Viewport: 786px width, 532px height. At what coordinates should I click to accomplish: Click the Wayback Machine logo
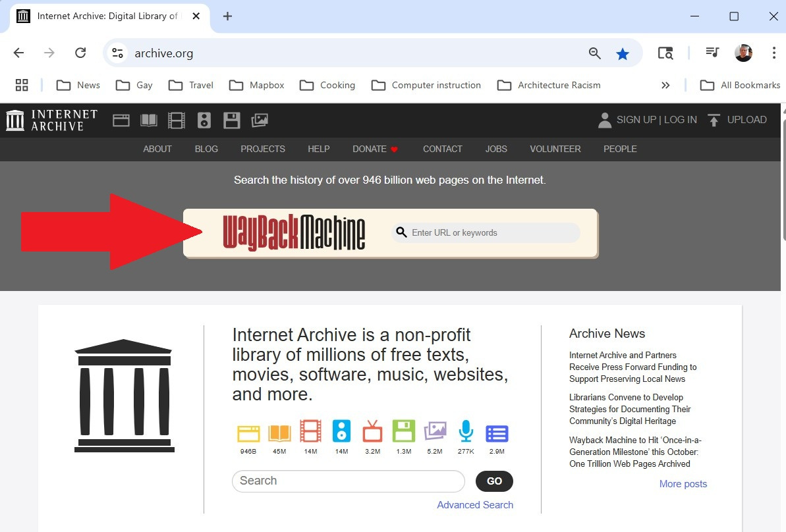pyautogui.click(x=294, y=232)
